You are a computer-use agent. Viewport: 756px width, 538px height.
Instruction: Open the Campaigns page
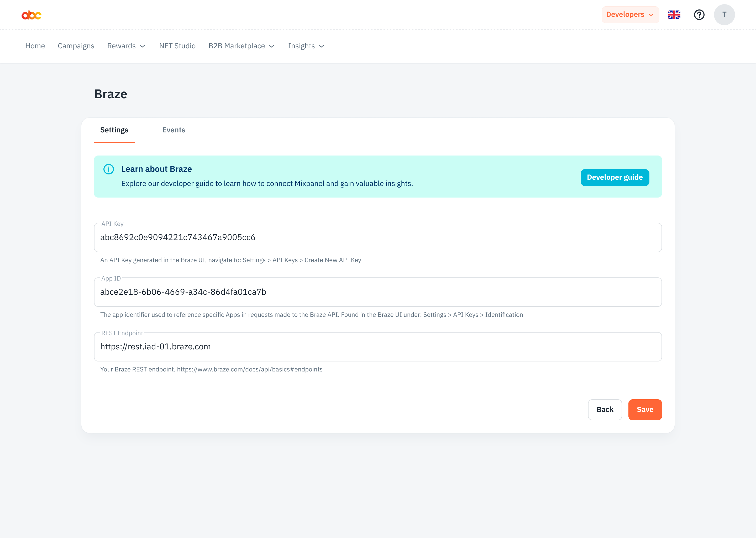coord(76,46)
